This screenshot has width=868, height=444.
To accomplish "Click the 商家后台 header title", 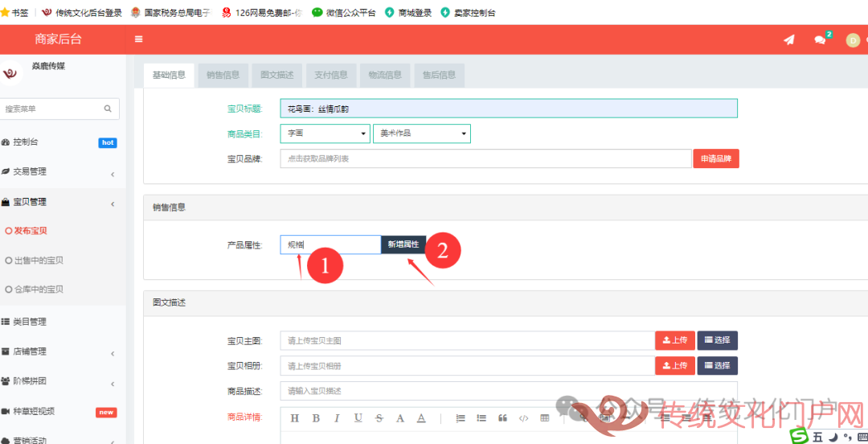I will pyautogui.click(x=58, y=39).
